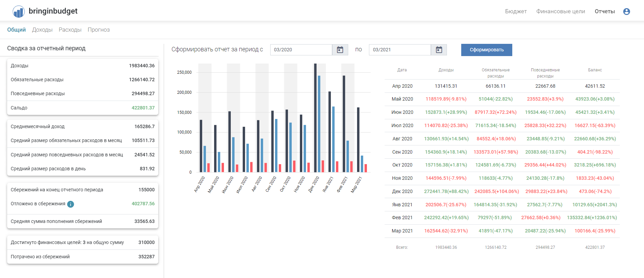Image resolution: width=644 pixels, height=278 pixels.
Task: Open the Бюджет navigation item
Action: click(516, 12)
